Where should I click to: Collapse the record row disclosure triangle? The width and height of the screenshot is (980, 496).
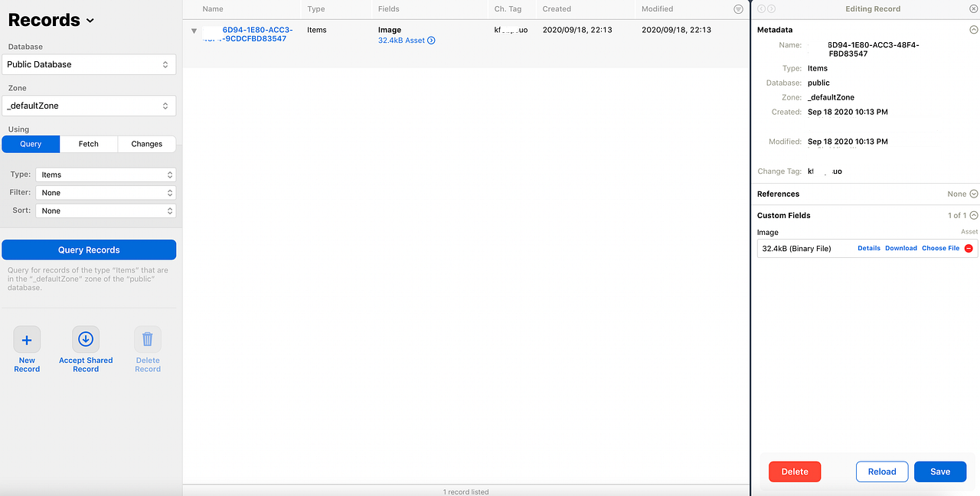click(194, 31)
